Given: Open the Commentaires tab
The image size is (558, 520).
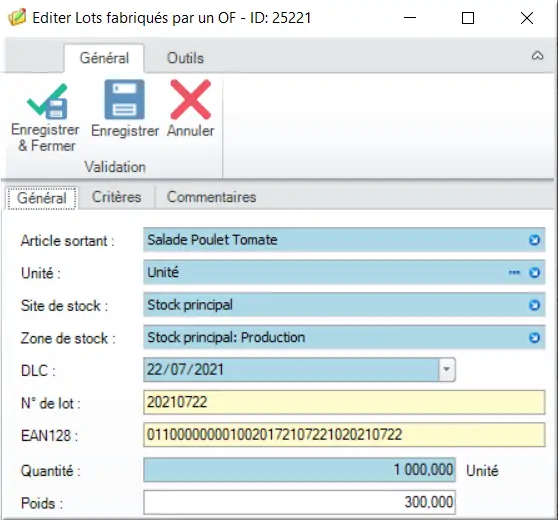Looking at the screenshot, I should (x=211, y=197).
